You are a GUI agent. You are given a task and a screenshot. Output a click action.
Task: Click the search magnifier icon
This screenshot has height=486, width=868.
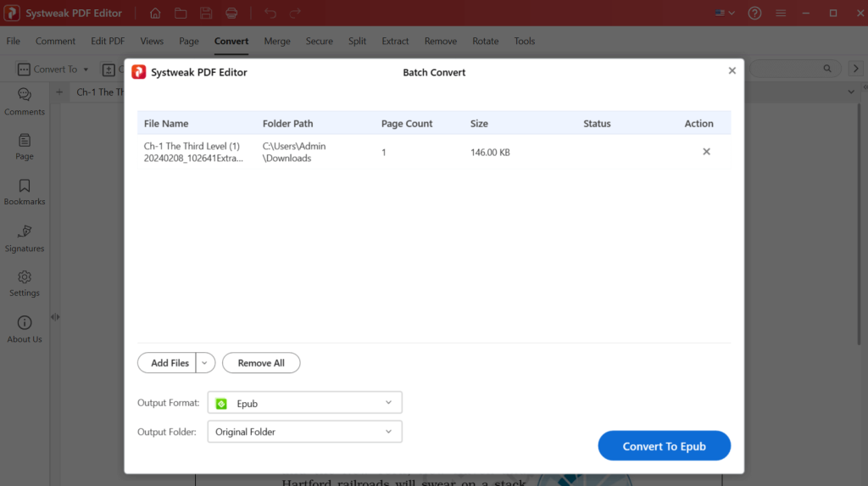tap(827, 69)
